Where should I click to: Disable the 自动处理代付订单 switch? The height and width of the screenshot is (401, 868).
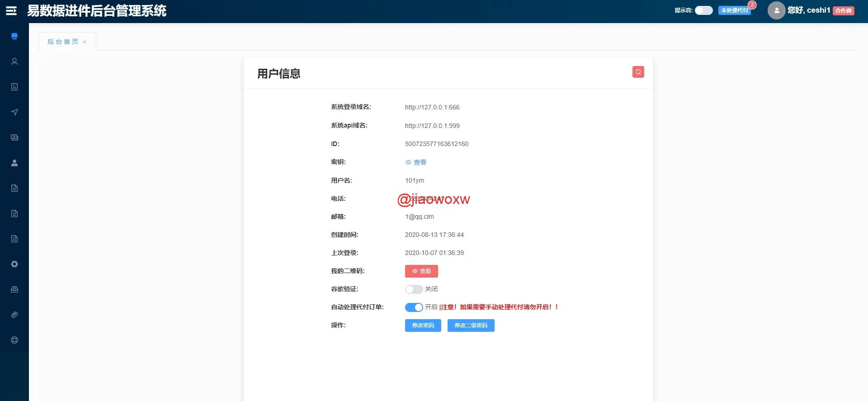point(414,307)
